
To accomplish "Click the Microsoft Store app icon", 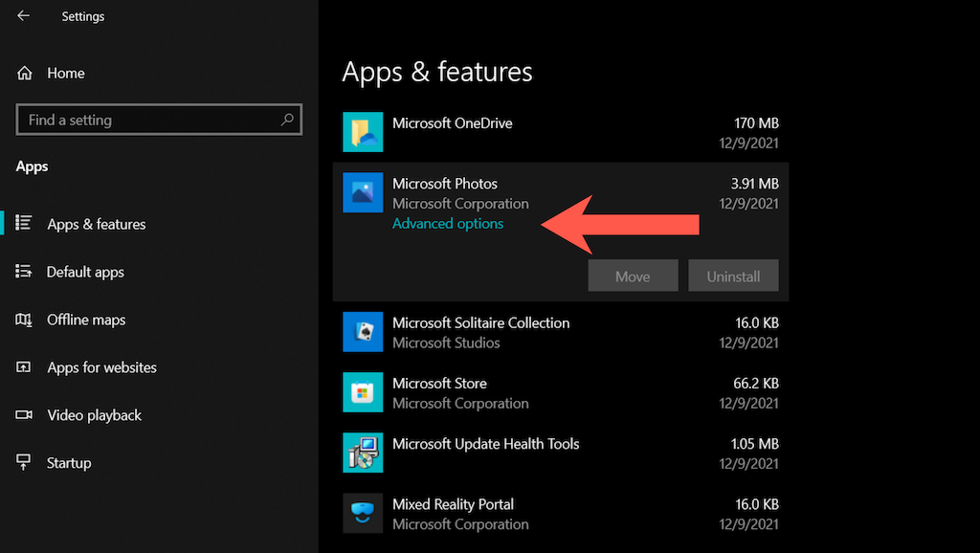I will point(363,392).
